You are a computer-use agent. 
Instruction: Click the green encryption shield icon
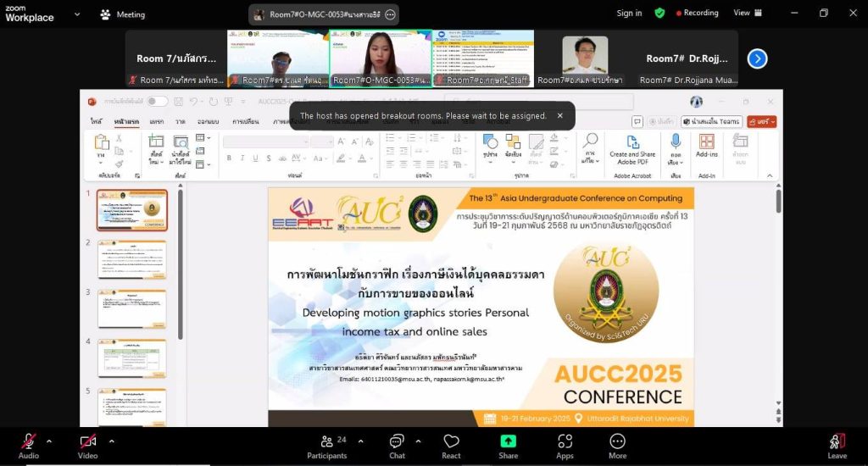(x=659, y=13)
